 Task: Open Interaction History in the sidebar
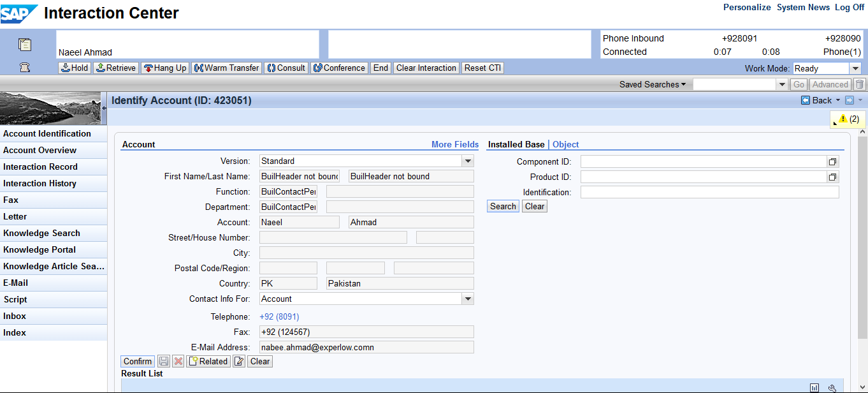(40, 183)
